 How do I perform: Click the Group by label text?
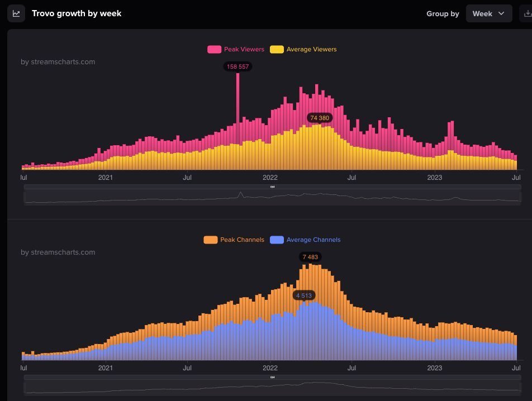click(x=443, y=14)
